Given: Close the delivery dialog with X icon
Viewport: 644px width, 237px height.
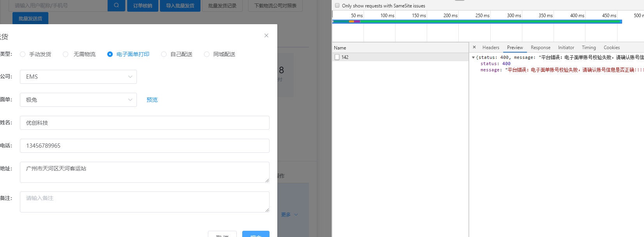Looking at the screenshot, I should tap(266, 35).
